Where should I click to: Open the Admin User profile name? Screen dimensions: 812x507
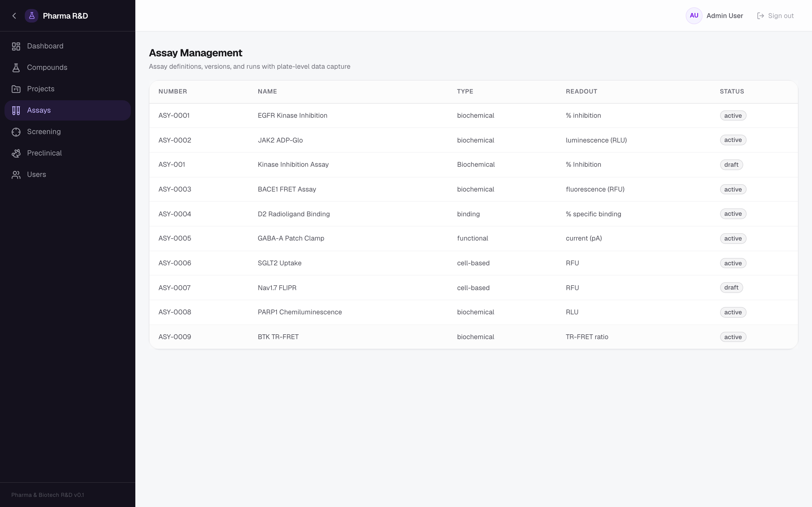point(724,16)
